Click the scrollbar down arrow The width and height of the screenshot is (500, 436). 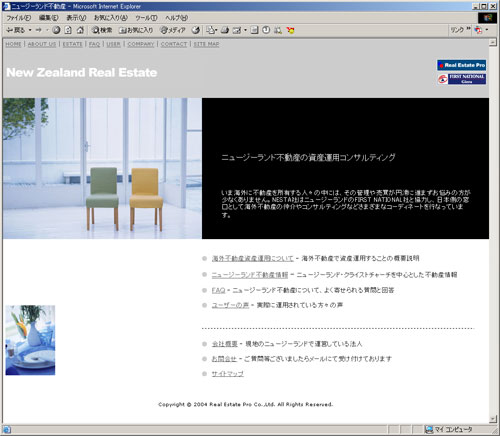(x=493, y=419)
